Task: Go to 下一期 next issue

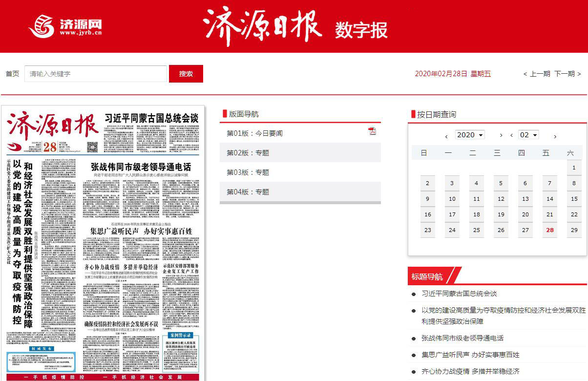Action: pyautogui.click(x=567, y=74)
